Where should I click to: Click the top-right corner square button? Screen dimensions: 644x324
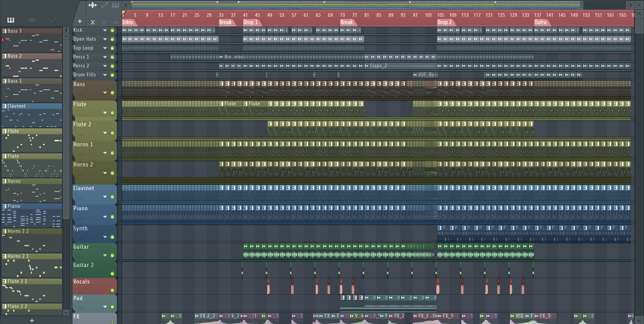[639, 5]
